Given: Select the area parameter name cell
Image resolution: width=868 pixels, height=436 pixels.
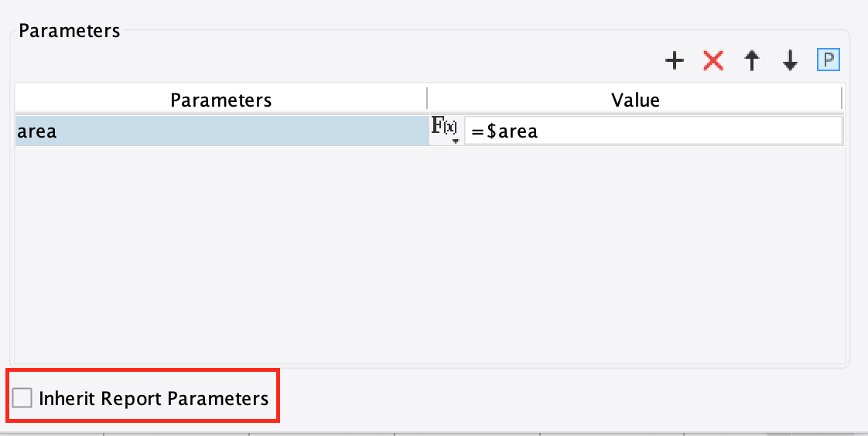Looking at the screenshot, I should [221, 131].
